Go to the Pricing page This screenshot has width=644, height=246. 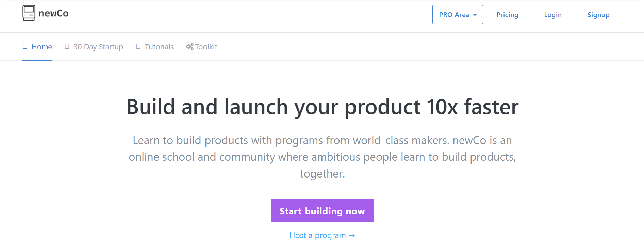point(507,15)
